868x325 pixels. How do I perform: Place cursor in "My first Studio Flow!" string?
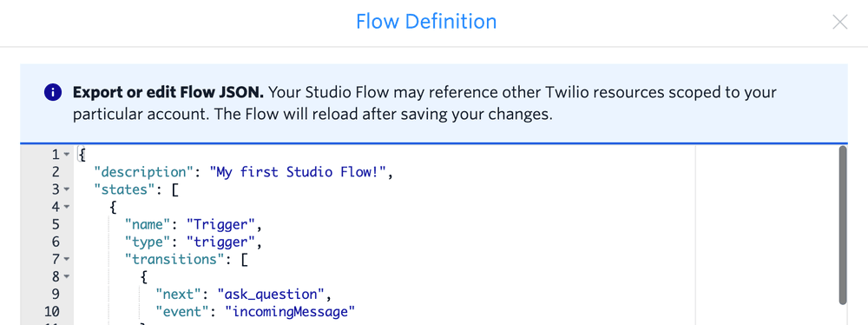pyautogui.click(x=298, y=172)
